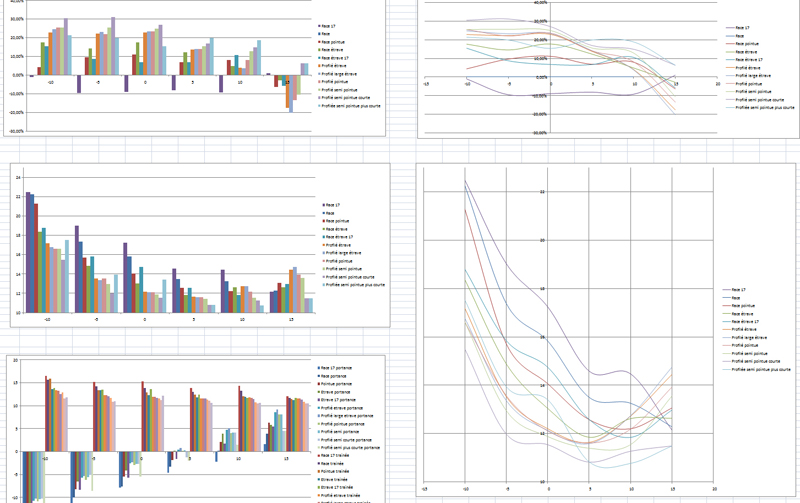The height and width of the screenshot is (503, 800).
Task: Click the 24 axis label on bar chart
Action: click(17, 178)
